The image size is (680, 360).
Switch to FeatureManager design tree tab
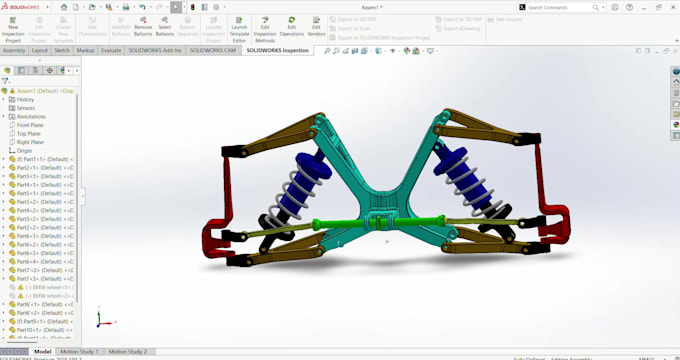[7, 70]
